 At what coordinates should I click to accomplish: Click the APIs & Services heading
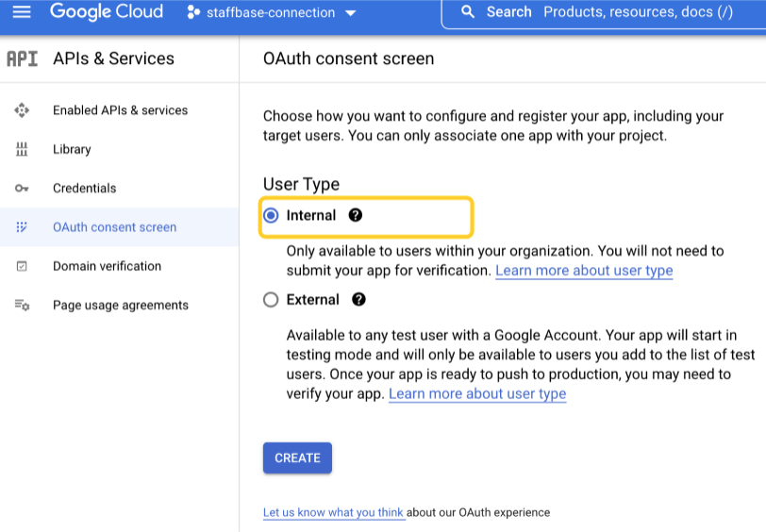tap(113, 58)
